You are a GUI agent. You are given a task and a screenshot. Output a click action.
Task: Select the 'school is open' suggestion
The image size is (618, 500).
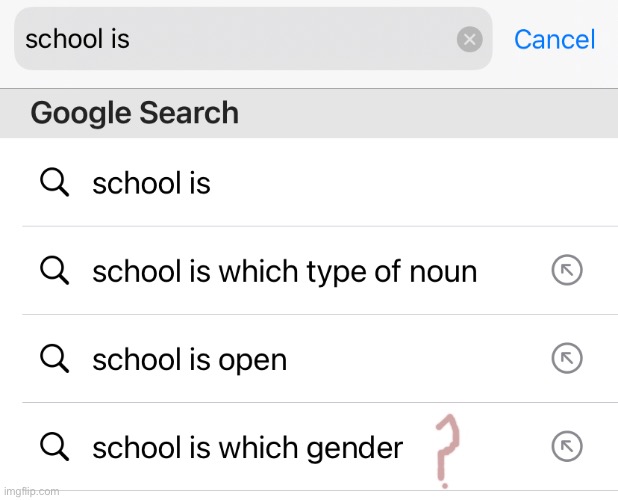pyautogui.click(x=189, y=359)
